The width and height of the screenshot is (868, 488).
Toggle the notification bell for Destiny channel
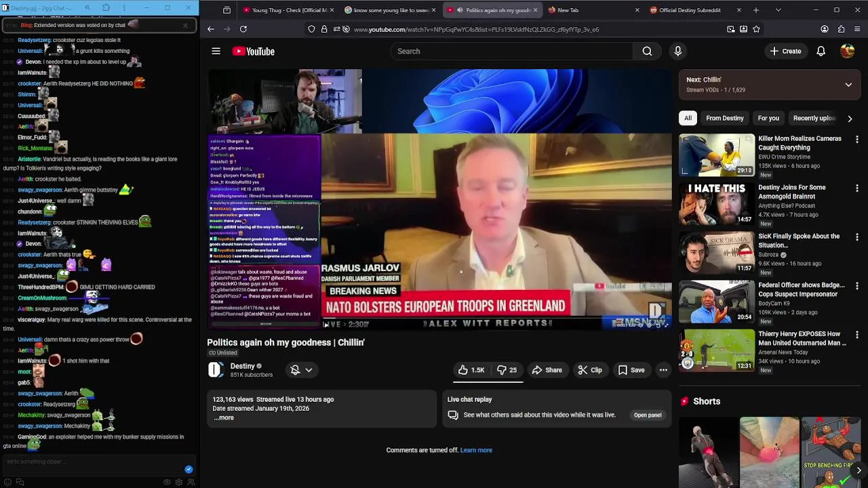[x=295, y=370]
